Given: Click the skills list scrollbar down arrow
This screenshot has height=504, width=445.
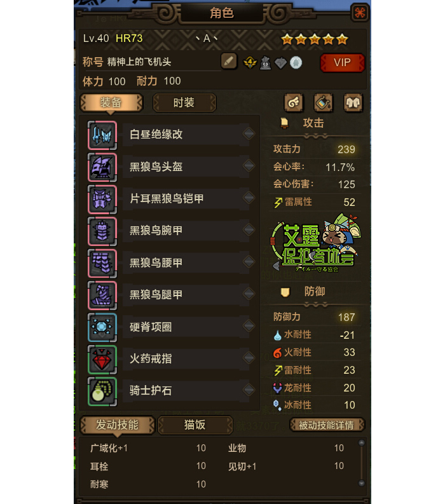Looking at the screenshot, I should pyautogui.click(x=361, y=483).
